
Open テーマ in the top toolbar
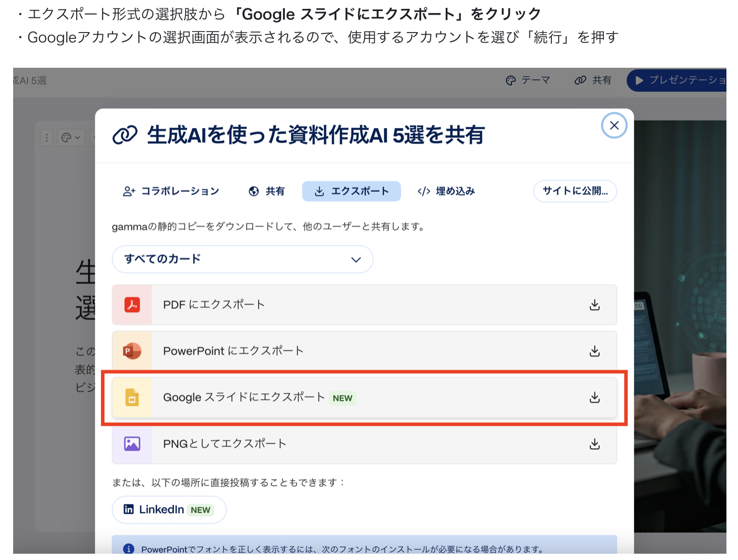tap(528, 80)
